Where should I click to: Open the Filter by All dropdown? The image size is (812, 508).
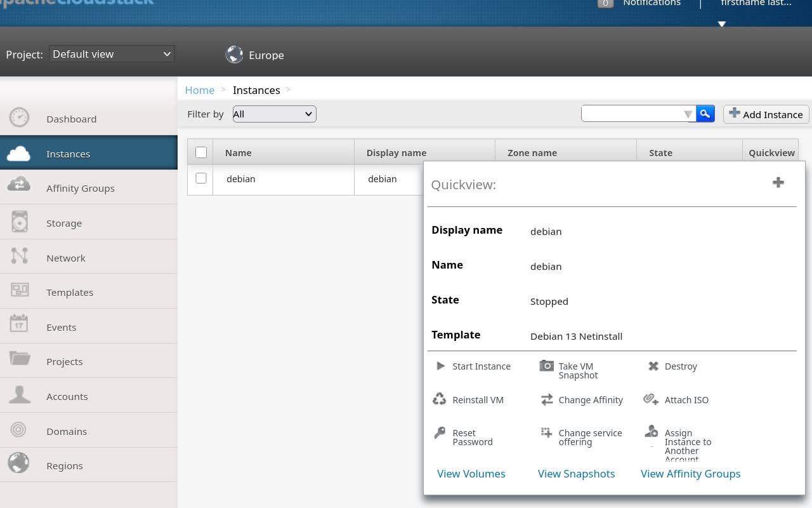(274, 114)
